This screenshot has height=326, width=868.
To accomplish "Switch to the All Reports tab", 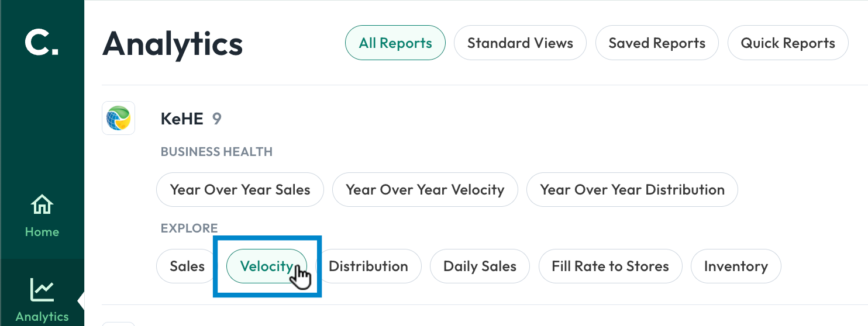I will pos(395,43).
